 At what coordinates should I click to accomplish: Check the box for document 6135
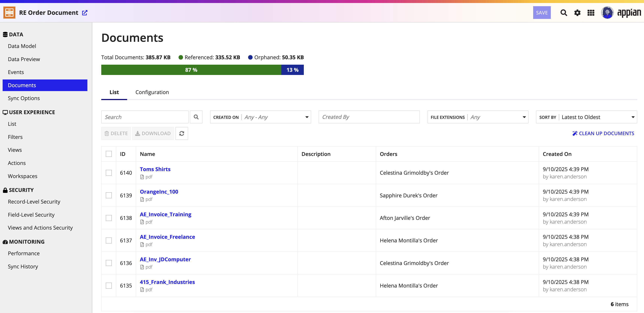tap(109, 285)
